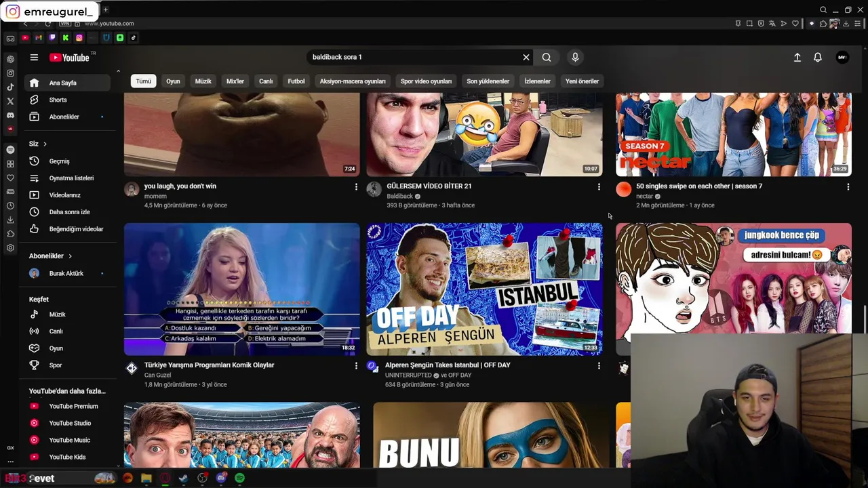Play the Türkiye Yarışma Programları thumbnail
Viewport: 868px width, 488px height.
(x=242, y=289)
